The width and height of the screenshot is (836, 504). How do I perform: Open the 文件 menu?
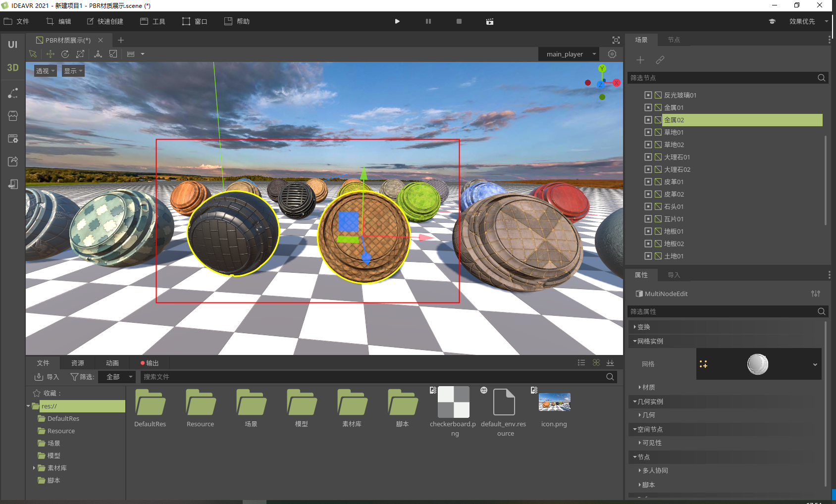coord(17,21)
